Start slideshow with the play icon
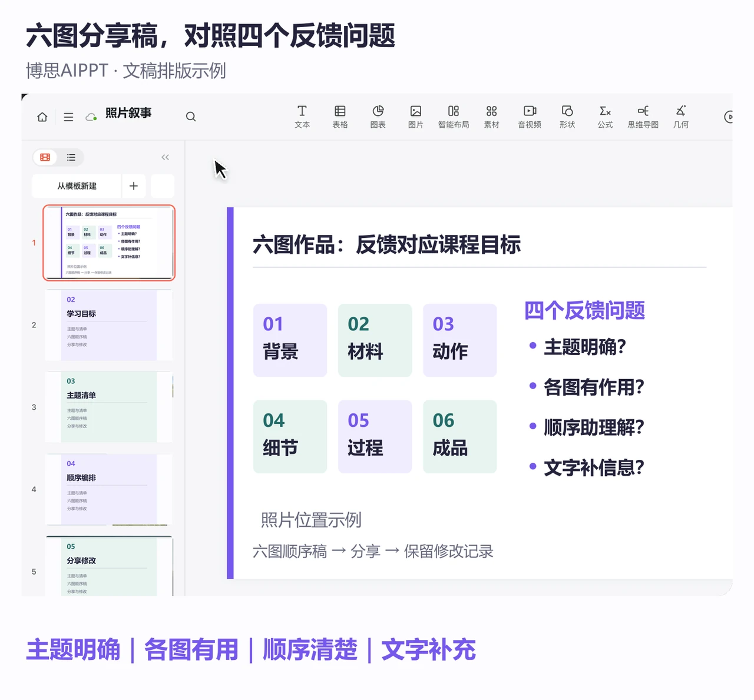754x700 pixels. coord(728,117)
